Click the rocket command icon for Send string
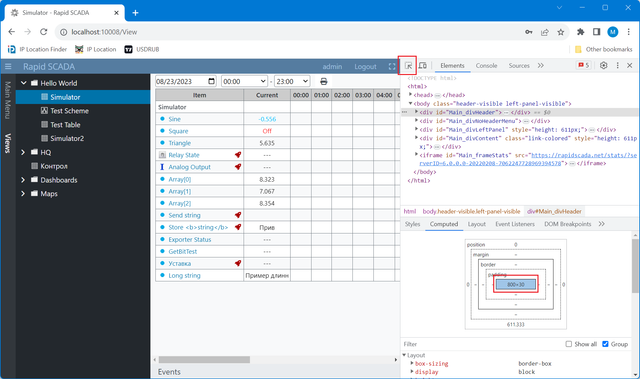 tap(238, 215)
